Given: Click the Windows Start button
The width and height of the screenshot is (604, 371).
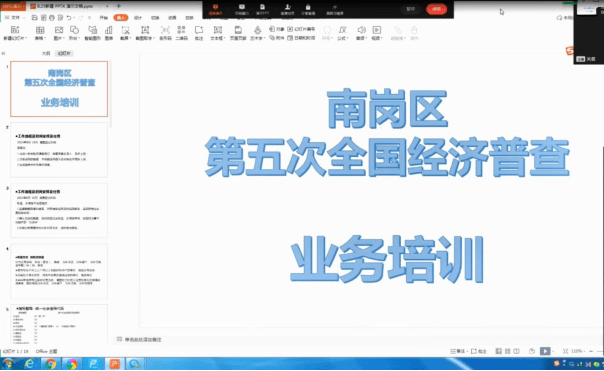Looking at the screenshot, I should tap(8, 363).
